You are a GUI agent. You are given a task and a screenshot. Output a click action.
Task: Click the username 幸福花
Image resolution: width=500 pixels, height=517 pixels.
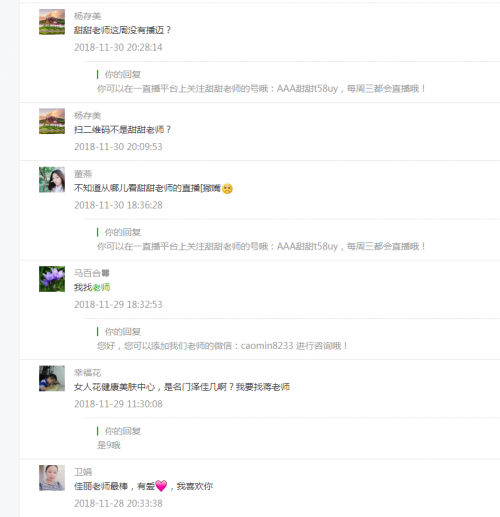[x=87, y=373]
